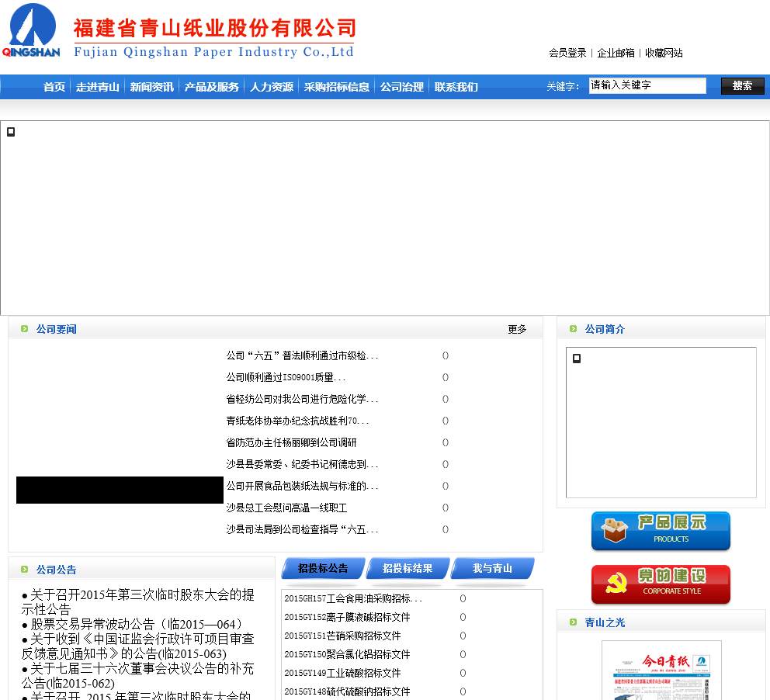Click 更多 link in 公司要闻 section
Screen dimensions: 770x700
517,329
